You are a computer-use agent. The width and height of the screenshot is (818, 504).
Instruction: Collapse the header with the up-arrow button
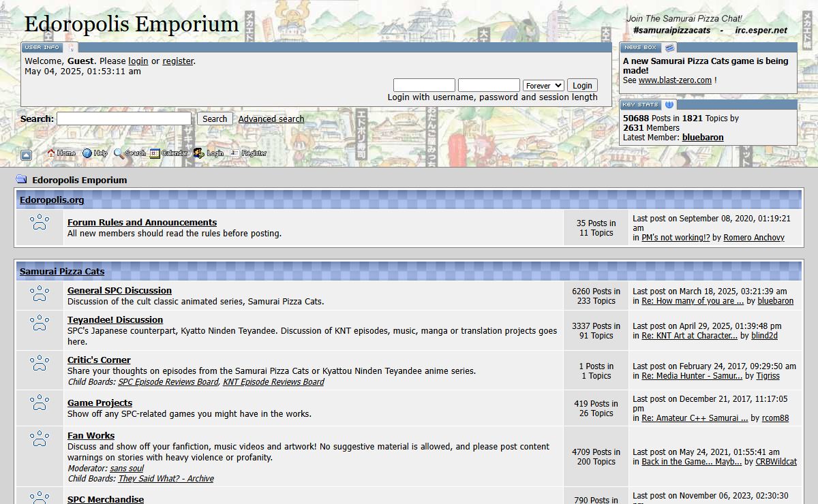click(x=26, y=155)
